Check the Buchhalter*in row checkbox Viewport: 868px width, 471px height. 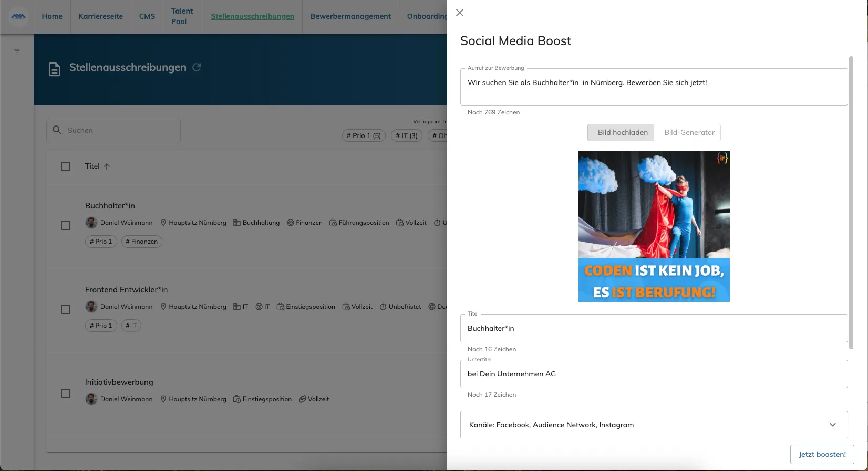pos(66,225)
